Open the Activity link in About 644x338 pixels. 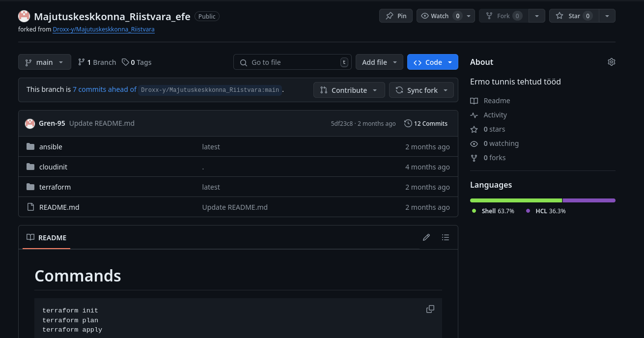pos(495,115)
